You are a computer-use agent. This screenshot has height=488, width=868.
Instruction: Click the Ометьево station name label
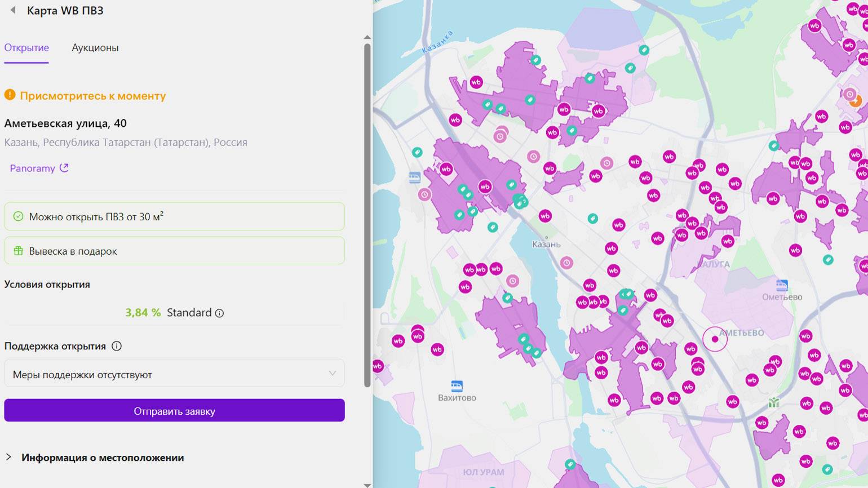point(782,297)
